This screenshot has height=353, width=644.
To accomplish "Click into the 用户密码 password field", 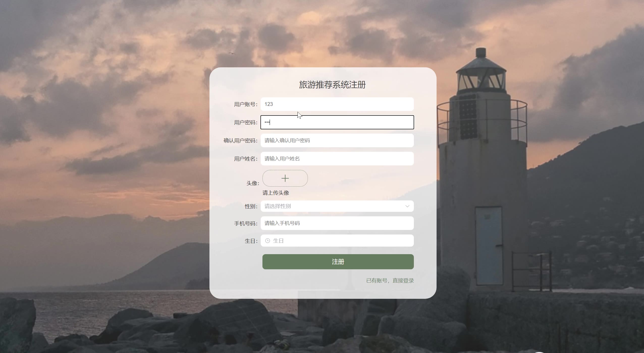I will (x=337, y=122).
